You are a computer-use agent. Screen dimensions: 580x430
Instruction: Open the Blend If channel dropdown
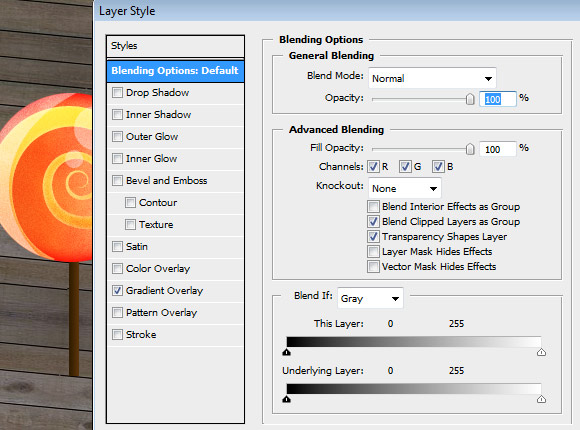(370, 298)
